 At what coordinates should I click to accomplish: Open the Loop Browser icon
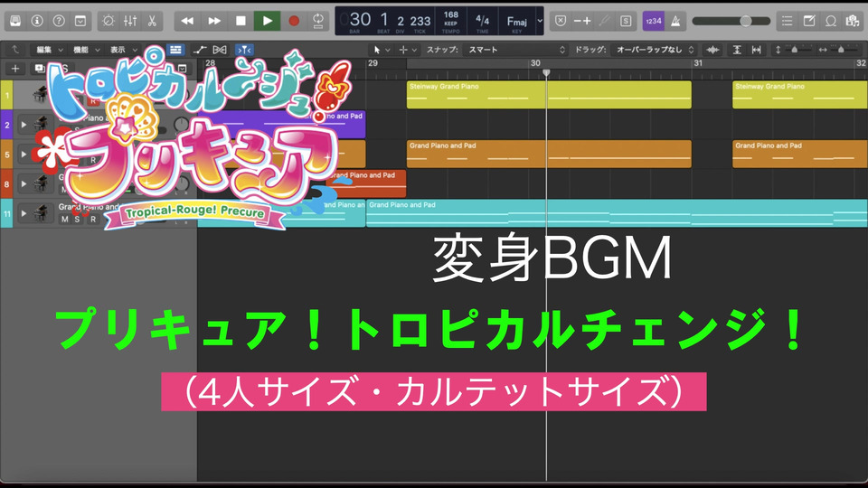(x=830, y=21)
